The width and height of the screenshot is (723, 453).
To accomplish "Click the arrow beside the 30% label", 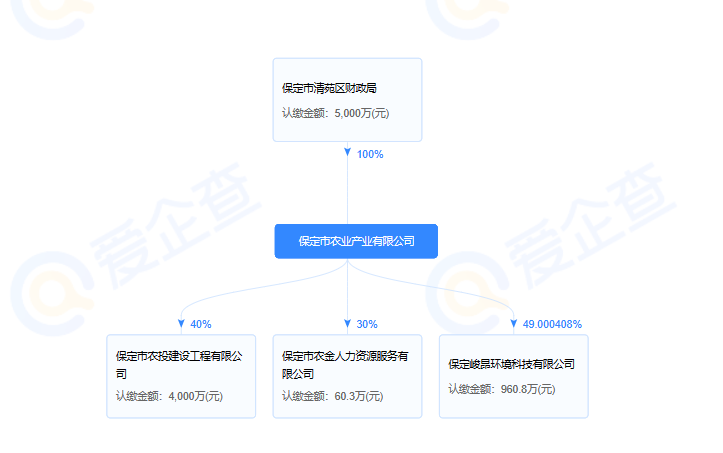I will 348,324.
